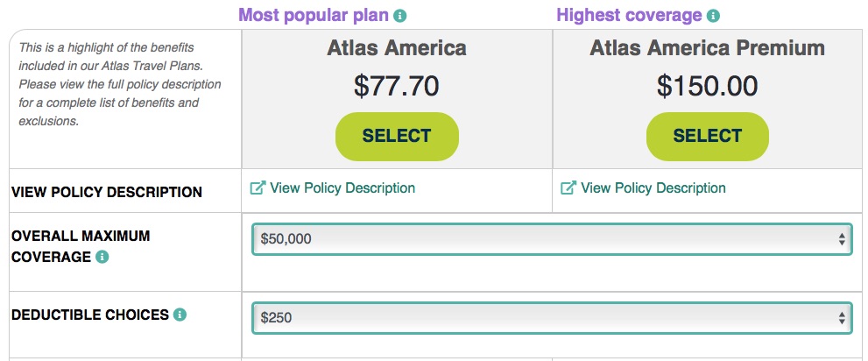Click the Highest coverage label
Image resolution: width=868 pixels, height=361 pixels.
tap(630, 16)
